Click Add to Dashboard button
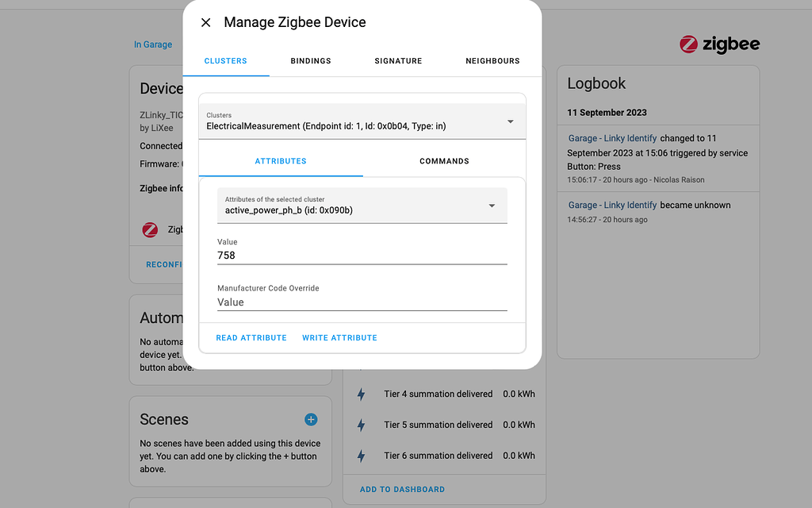 (x=402, y=489)
